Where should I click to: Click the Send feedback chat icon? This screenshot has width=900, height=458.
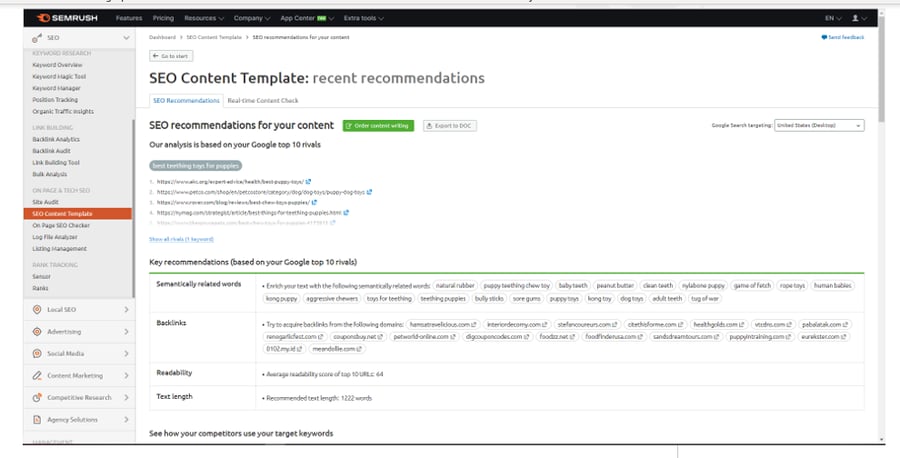pyautogui.click(x=824, y=37)
